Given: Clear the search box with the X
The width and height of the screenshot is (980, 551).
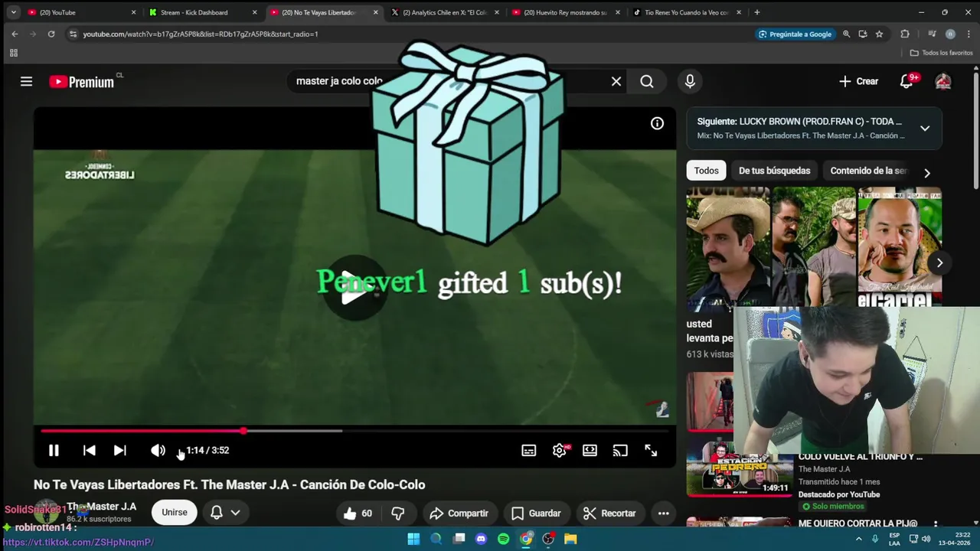Looking at the screenshot, I should coord(616,81).
